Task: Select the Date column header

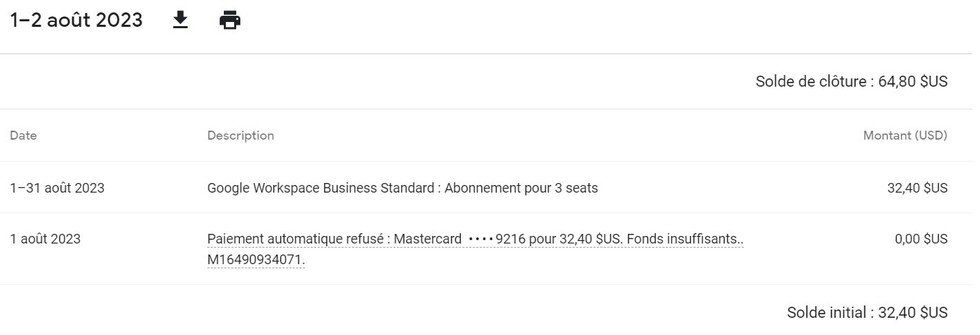Action: click(x=23, y=136)
